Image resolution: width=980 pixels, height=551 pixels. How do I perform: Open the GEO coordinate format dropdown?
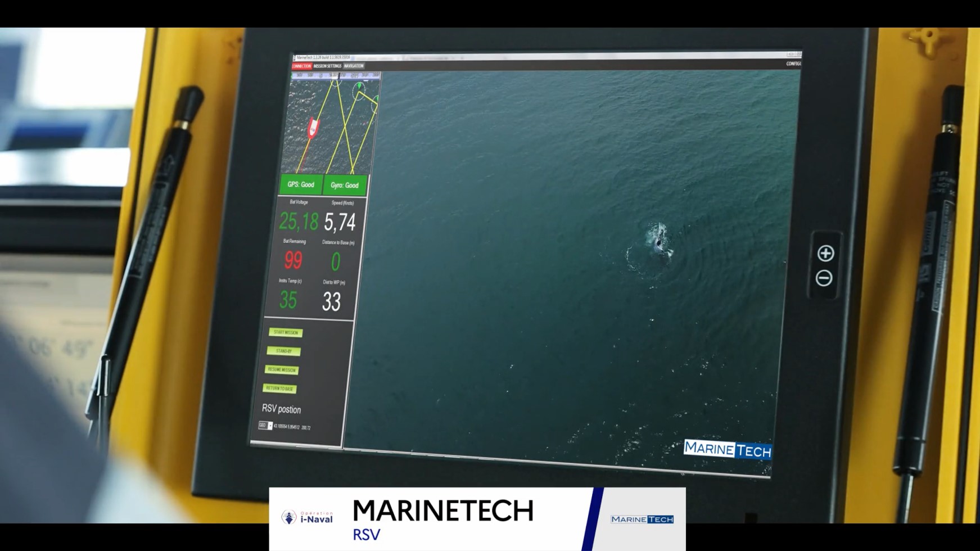coord(270,426)
